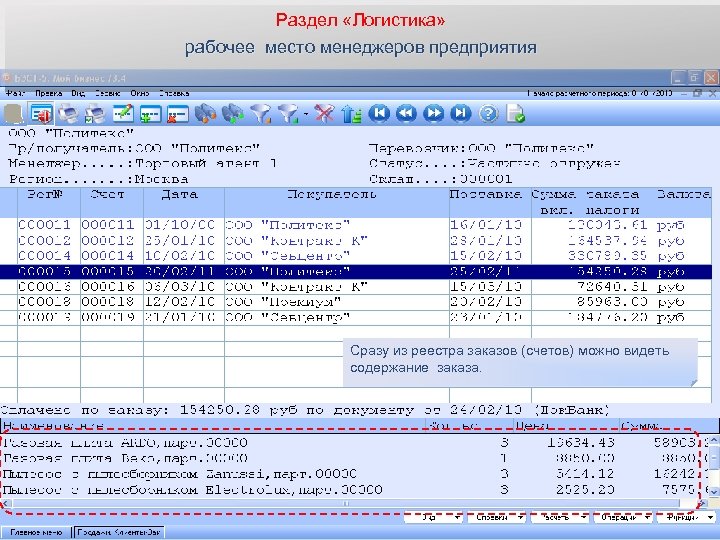Click the delete record icon with red cross
720x540 pixels.
[178, 113]
